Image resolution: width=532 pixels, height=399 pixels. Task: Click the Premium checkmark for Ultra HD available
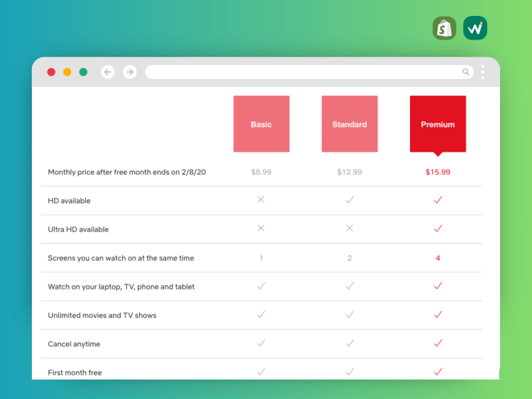click(x=438, y=229)
